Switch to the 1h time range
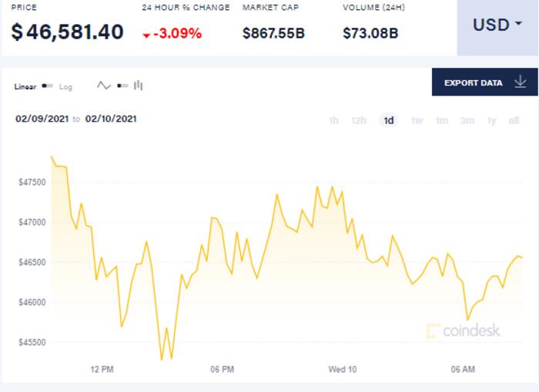Image resolution: width=539 pixels, height=392 pixels. (x=333, y=120)
